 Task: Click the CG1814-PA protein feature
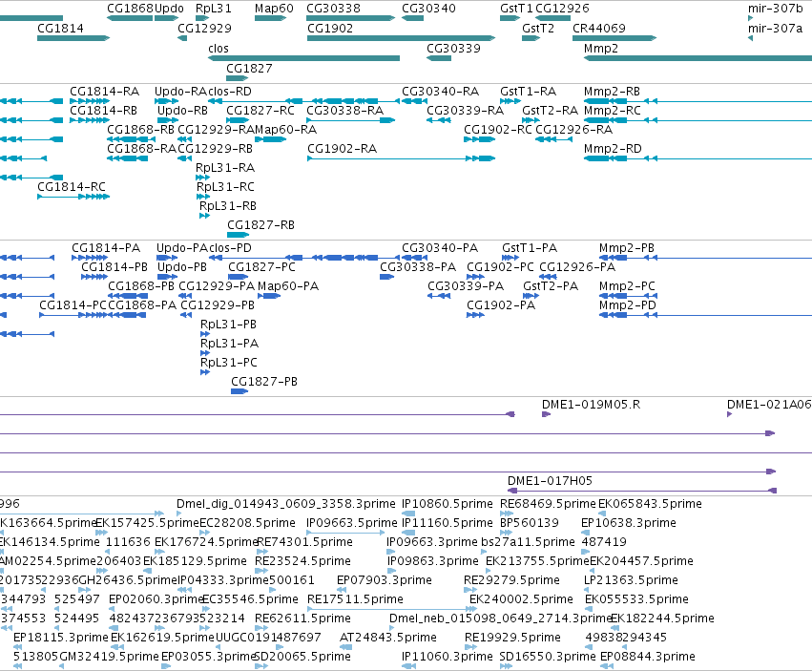point(90,258)
